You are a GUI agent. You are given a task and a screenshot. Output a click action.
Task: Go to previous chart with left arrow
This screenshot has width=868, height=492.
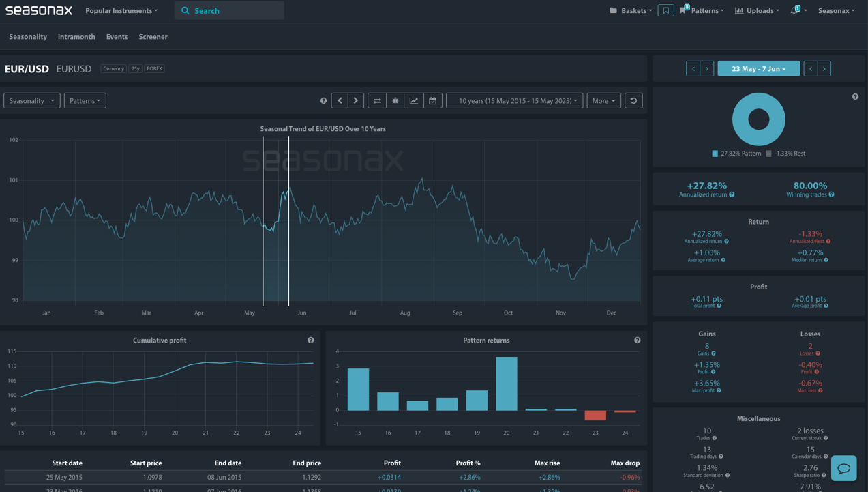340,100
